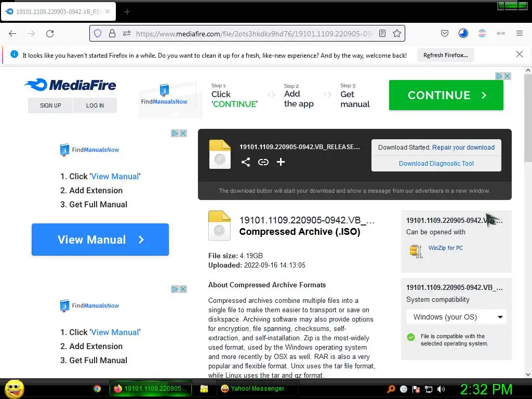Viewport: 532px width, 399px height.
Task: Close the MediaFire file tab
Action: (x=108, y=11)
